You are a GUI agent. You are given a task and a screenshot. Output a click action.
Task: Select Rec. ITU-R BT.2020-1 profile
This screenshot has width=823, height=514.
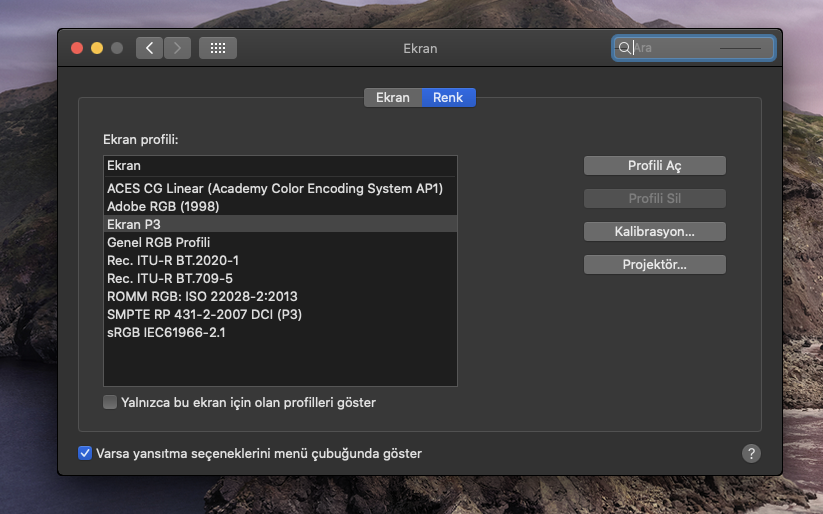pos(173,260)
